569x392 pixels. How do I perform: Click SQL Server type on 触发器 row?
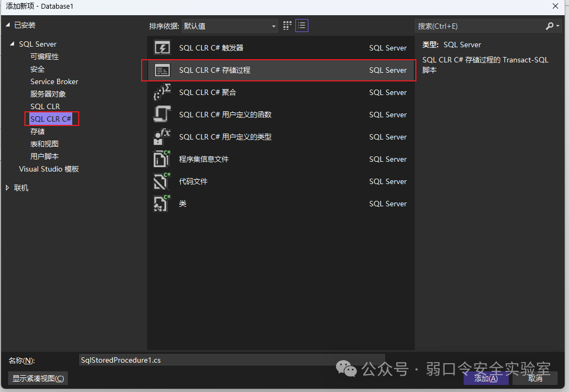pyautogui.click(x=388, y=48)
